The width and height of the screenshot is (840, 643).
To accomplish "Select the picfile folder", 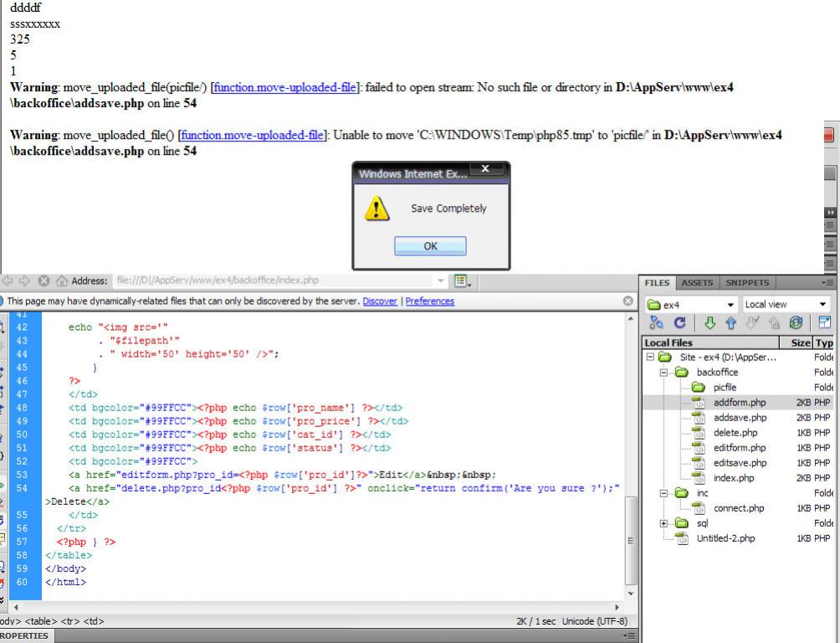I will click(725, 387).
